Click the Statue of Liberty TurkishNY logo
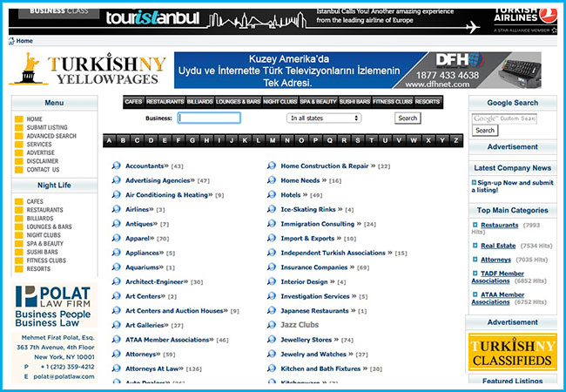The width and height of the screenshot is (566, 392). point(88,69)
